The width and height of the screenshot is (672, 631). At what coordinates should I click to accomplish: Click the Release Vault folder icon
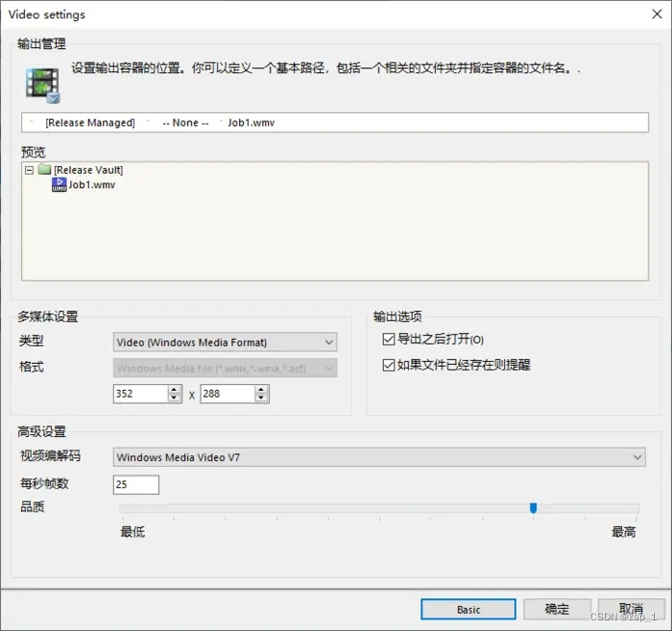(44, 170)
